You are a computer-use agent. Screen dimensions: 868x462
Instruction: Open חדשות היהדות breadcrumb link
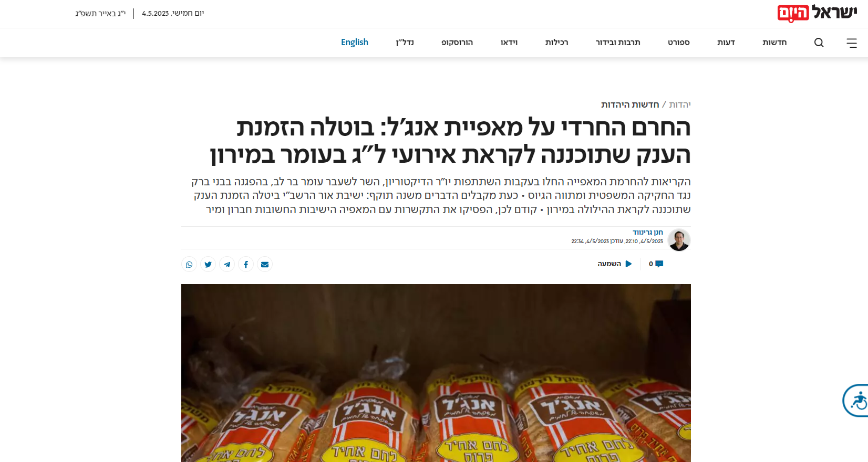[630, 104]
